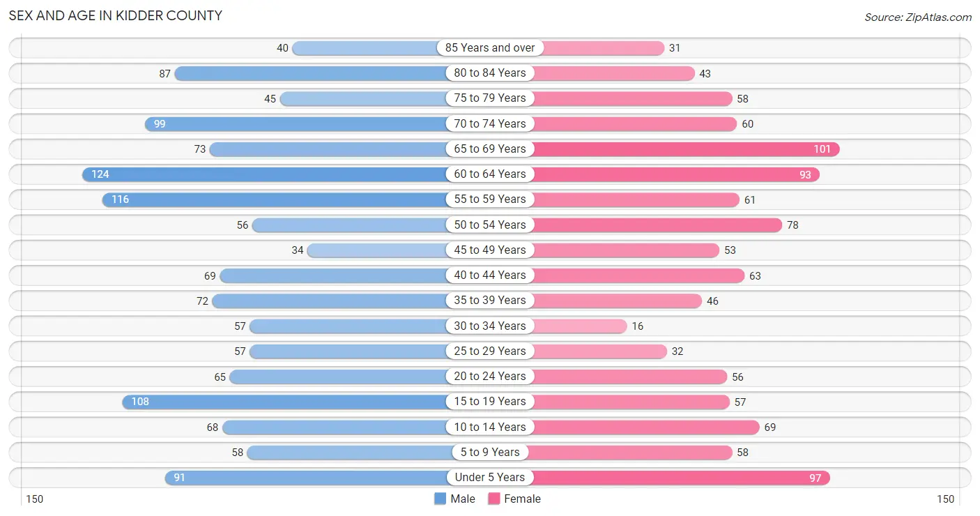Select the 65 to 69 Years female bar
This screenshot has width=980, height=516.
click(687, 149)
